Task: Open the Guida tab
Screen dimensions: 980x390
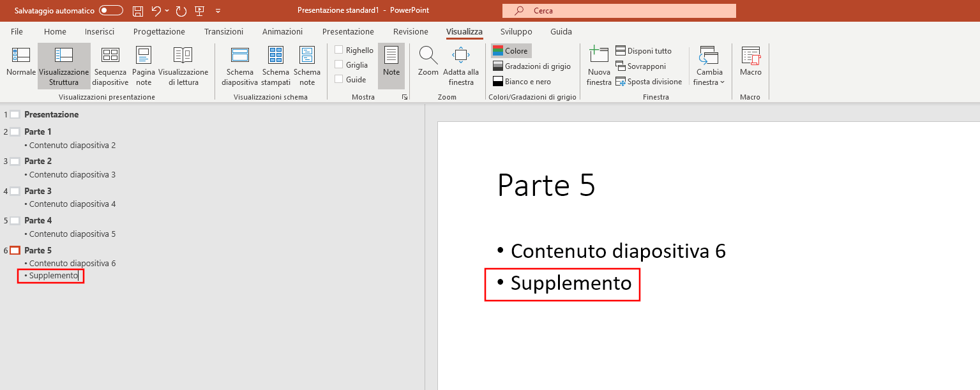Action: click(x=561, y=31)
